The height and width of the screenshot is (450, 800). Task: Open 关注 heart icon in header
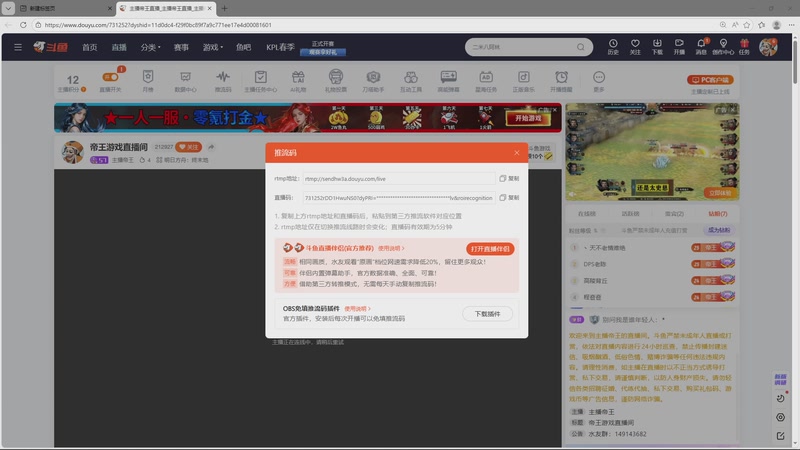click(x=635, y=47)
